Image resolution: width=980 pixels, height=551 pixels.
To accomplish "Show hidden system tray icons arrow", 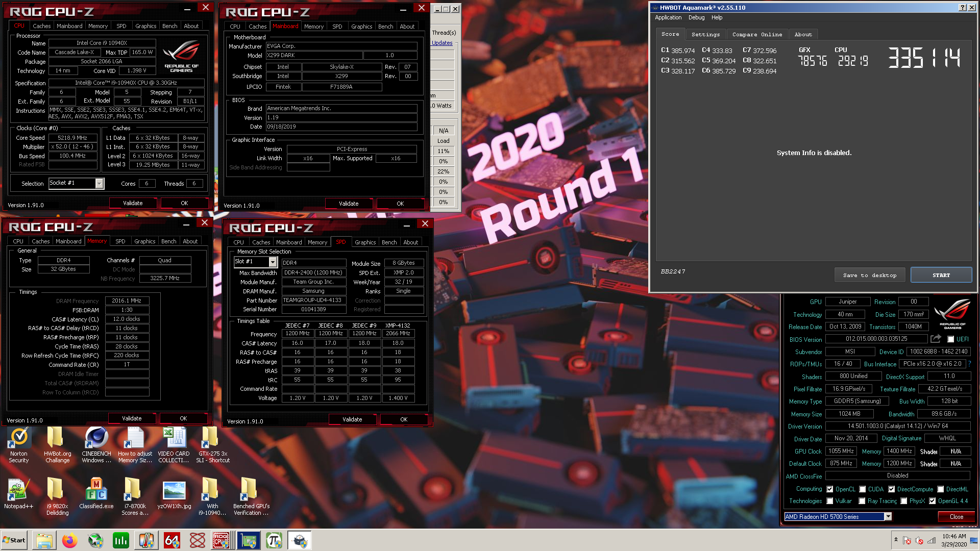I will pyautogui.click(x=896, y=540).
